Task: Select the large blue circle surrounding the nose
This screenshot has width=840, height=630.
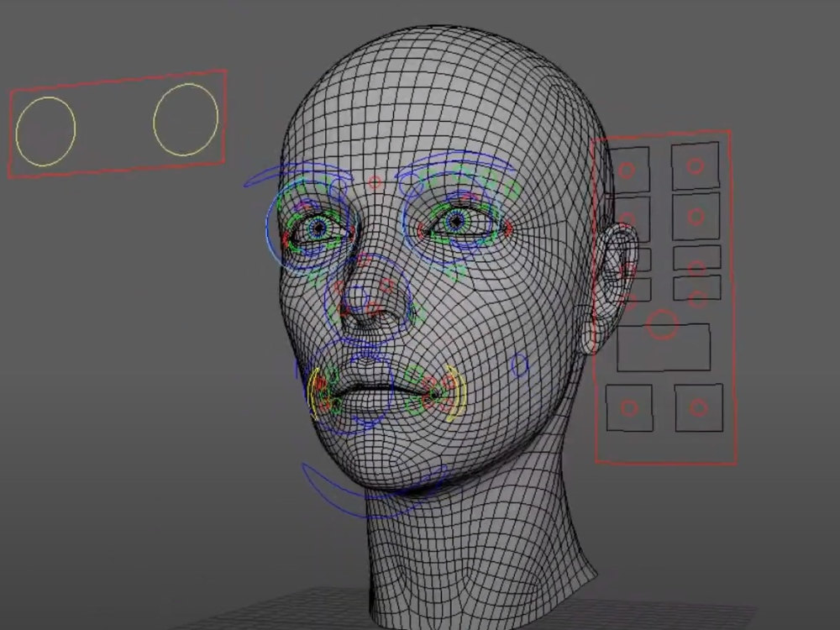Action: pyautogui.click(x=369, y=298)
